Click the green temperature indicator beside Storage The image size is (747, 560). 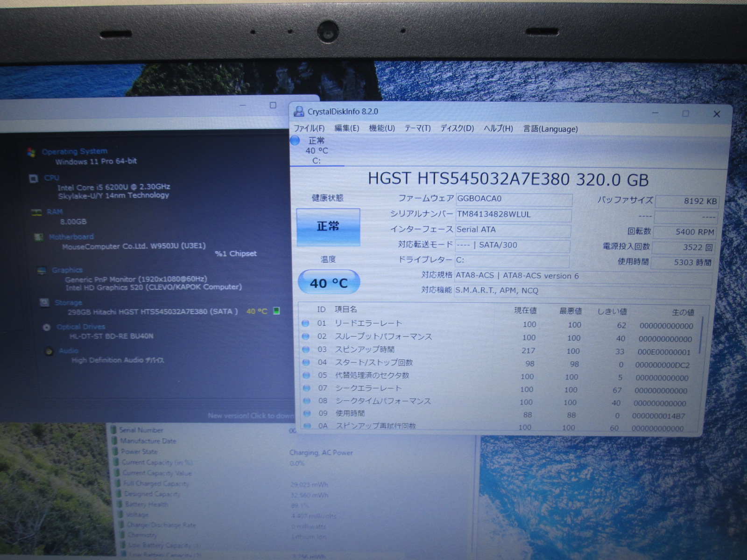276,311
